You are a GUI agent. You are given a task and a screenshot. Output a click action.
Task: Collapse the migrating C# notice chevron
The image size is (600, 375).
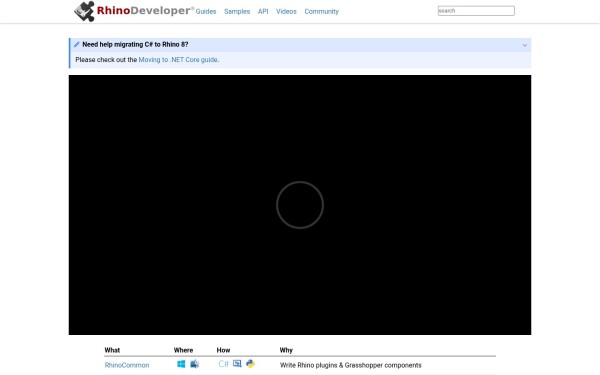(x=525, y=45)
